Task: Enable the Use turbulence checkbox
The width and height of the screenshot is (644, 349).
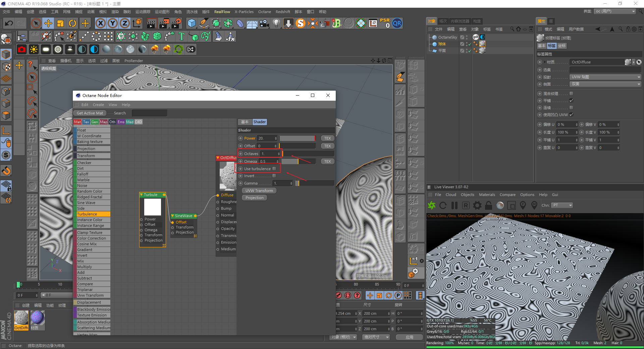Action: tap(274, 169)
